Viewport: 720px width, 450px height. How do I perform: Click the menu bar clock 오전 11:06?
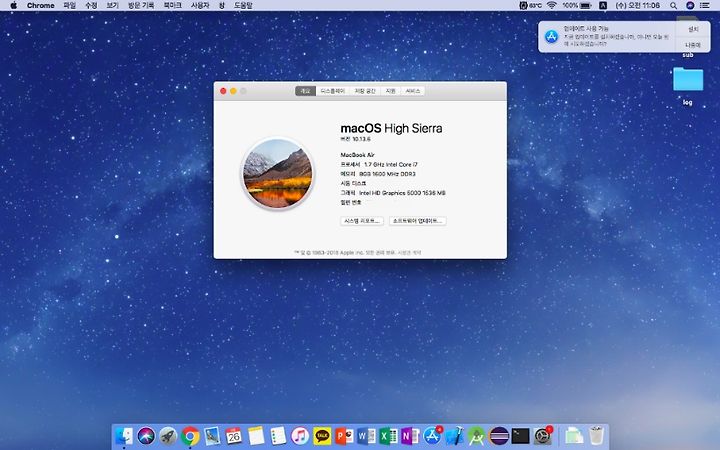point(637,6)
